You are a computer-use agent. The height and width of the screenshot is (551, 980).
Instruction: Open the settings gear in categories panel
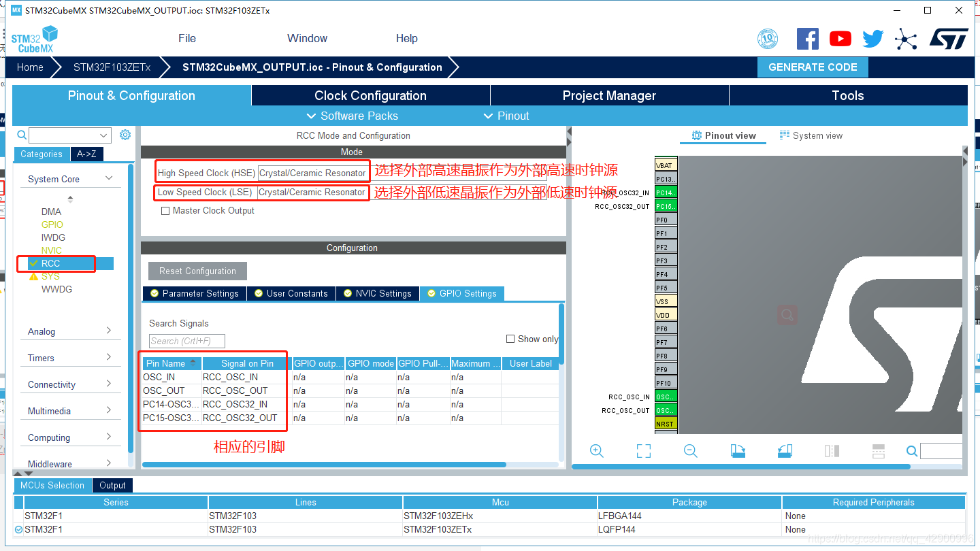coord(125,135)
